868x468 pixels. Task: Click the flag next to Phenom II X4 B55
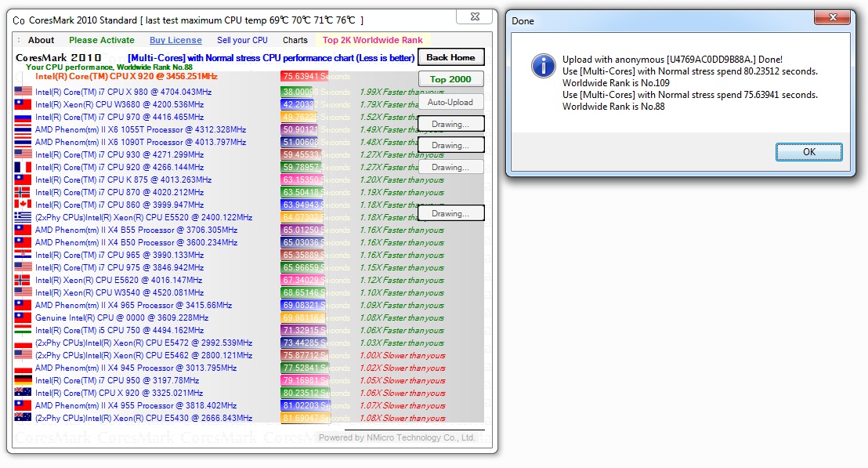pyautogui.click(x=23, y=230)
